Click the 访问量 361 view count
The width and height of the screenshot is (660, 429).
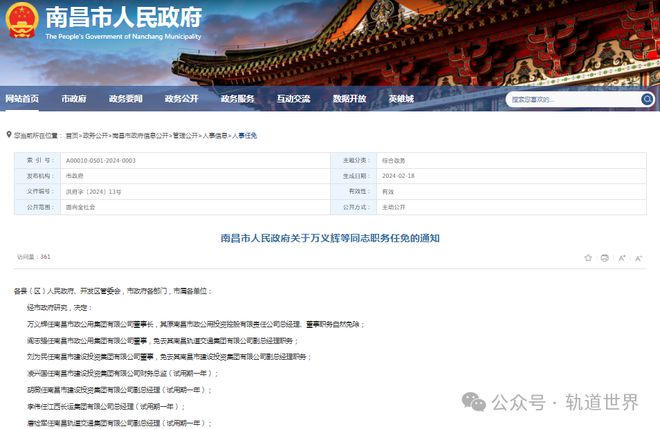click(34, 257)
